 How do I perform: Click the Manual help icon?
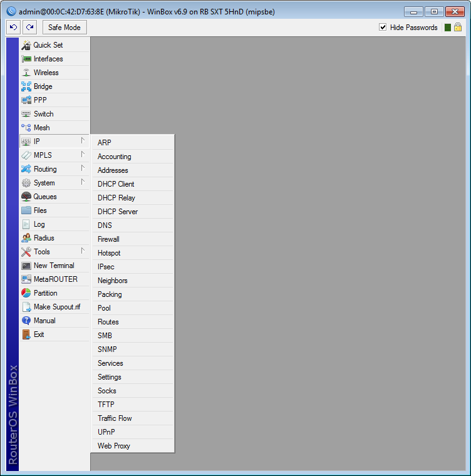coord(26,321)
